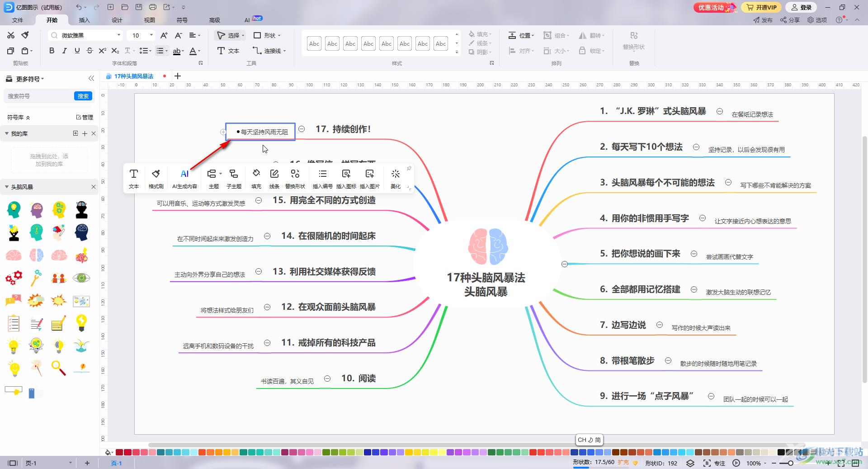868x469 pixels.
Task: Toggle Subscript formatting
Action: (115, 51)
